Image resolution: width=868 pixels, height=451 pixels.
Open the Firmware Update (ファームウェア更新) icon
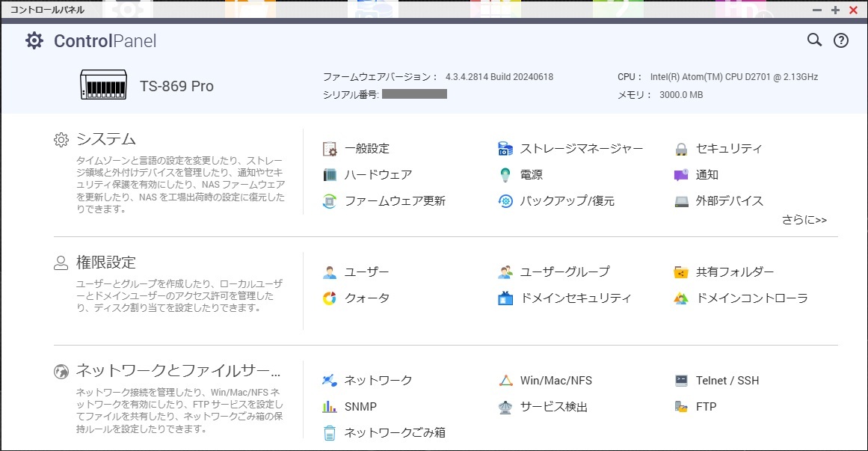pos(330,200)
